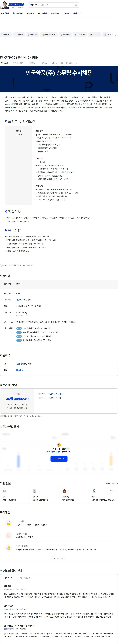Viewport: 118px width, 644px height.
Task: Click the emoji above 이 공고에 지원한
Action: click(59, 445)
